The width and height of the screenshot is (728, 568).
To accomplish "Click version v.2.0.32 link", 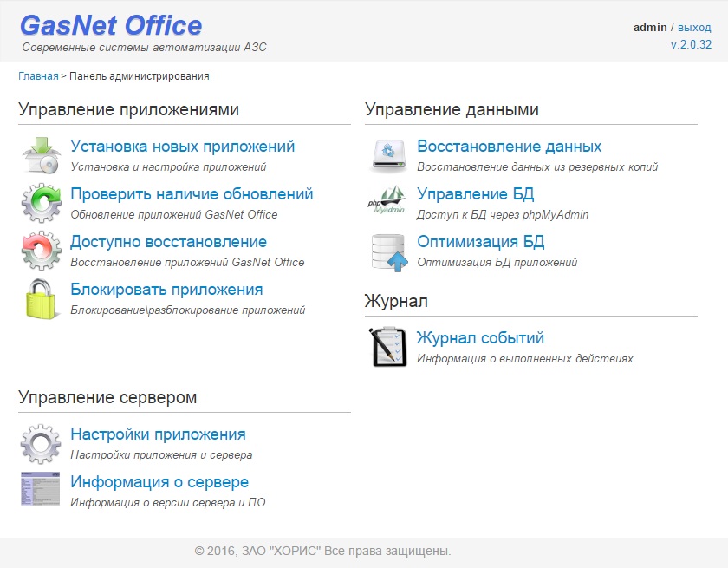I will pos(691,44).
